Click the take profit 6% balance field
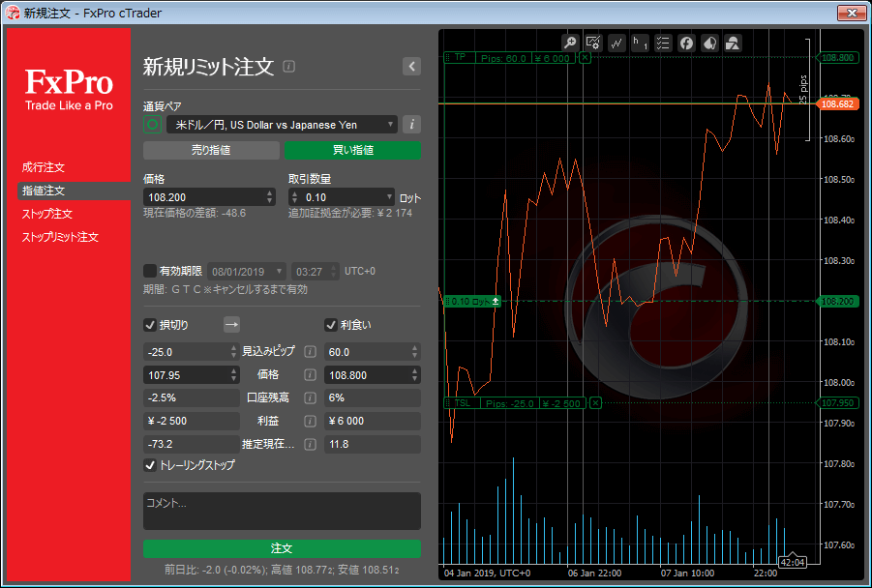 pyautogui.click(x=373, y=397)
